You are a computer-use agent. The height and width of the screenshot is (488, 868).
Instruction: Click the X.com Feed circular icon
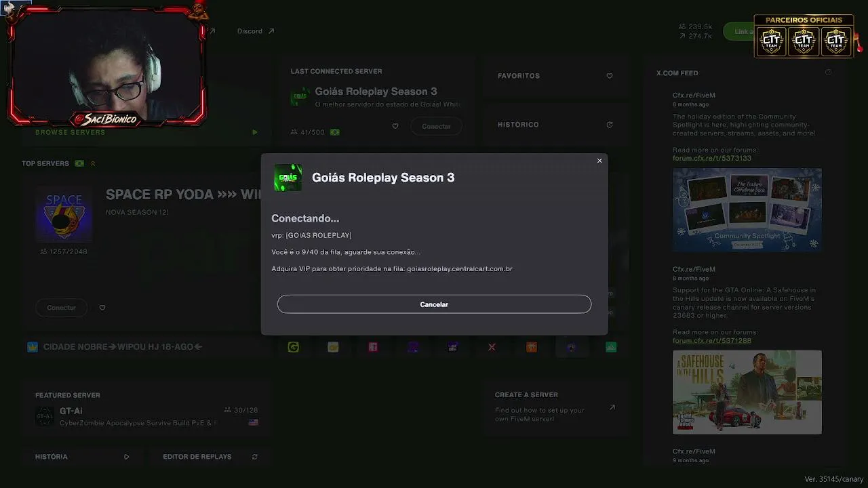click(828, 73)
